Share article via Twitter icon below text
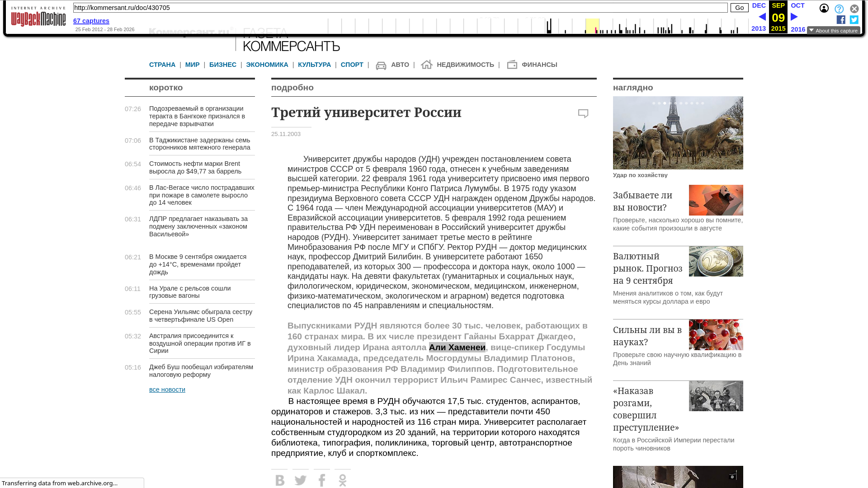The image size is (868, 488). pos(301,480)
